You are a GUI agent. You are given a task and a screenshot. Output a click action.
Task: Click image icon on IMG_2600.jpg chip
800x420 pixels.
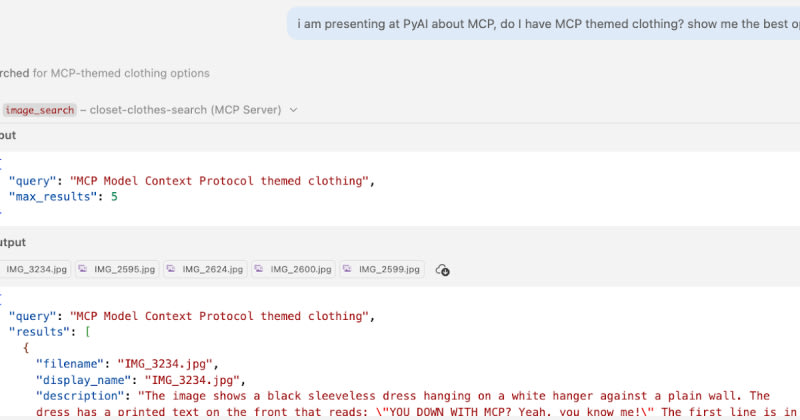tap(259, 269)
